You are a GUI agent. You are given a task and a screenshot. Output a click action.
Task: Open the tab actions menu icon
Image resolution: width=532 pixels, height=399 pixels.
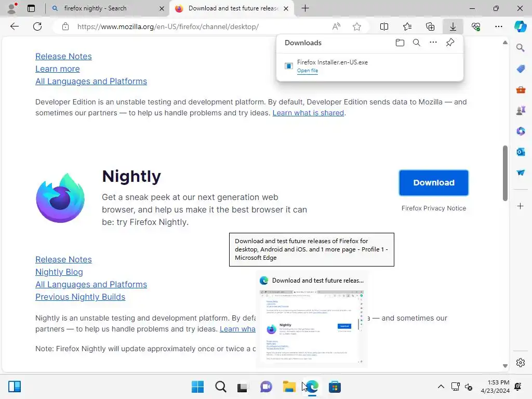[31, 8]
